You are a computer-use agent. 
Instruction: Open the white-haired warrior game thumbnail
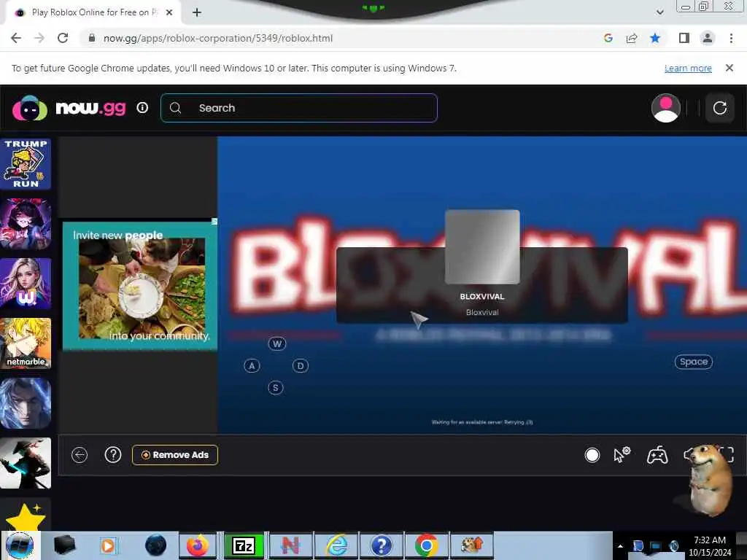click(x=26, y=403)
